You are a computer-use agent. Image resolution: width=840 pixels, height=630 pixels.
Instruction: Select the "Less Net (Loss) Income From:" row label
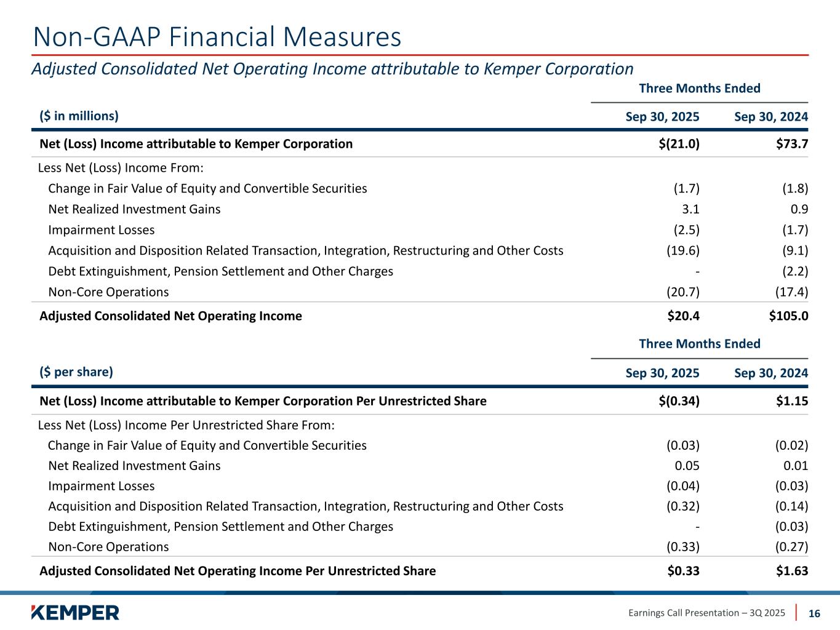pyautogui.click(x=121, y=168)
